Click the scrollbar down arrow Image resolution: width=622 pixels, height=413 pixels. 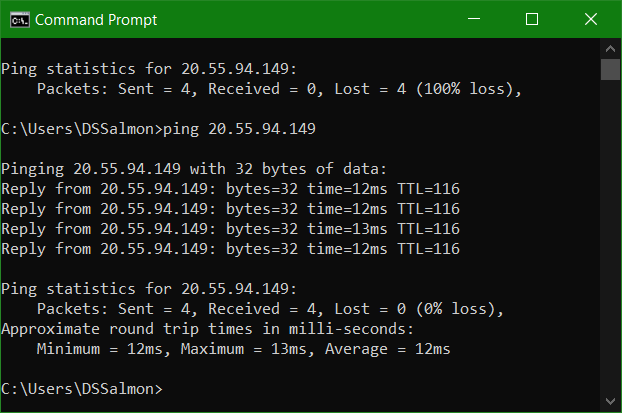coord(610,401)
